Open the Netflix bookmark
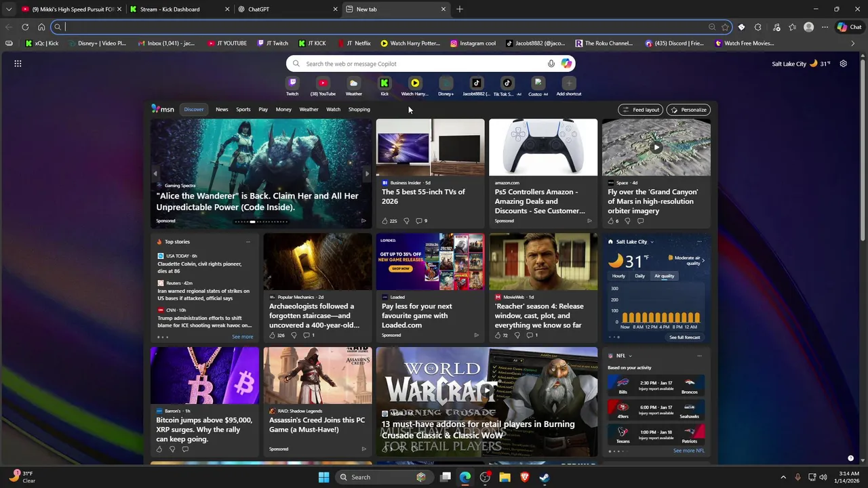 tap(354, 43)
